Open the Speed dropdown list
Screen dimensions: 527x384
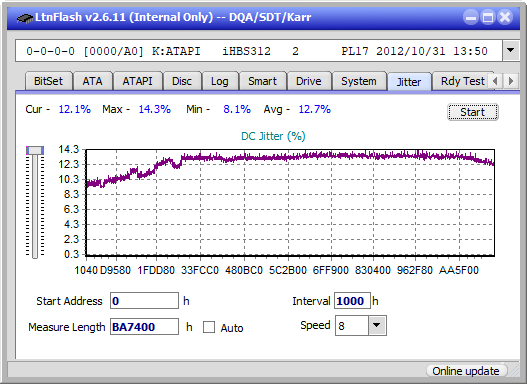[x=377, y=325]
